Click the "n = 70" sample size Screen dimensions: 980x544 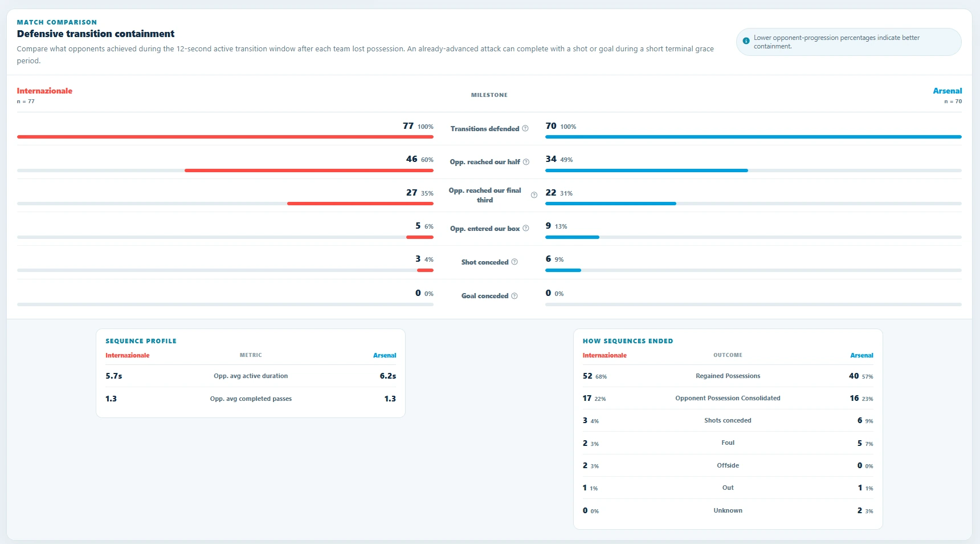[x=953, y=102]
